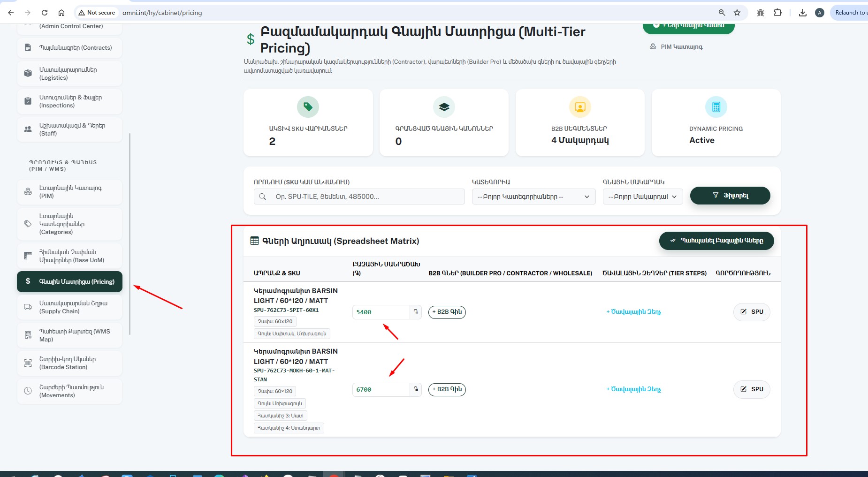This screenshot has width=868, height=477.
Task: Add B2B price for SPU-762C73-SPIT-60X1 row
Action: (x=447, y=312)
